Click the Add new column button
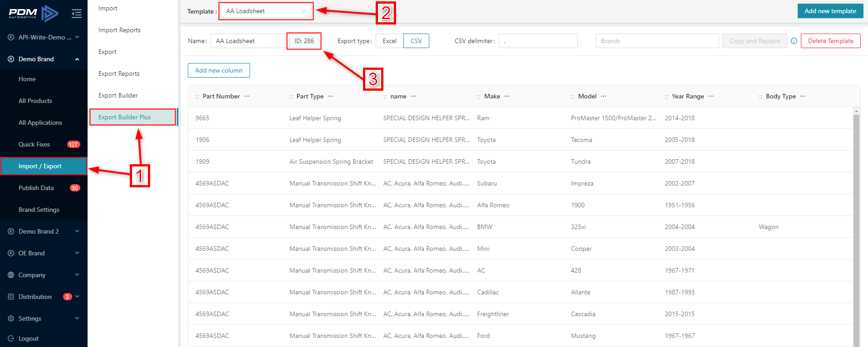 219,70
